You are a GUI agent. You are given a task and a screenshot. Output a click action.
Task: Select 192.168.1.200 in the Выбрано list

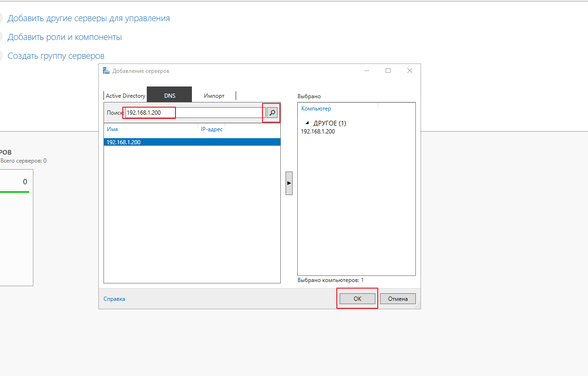[318, 132]
